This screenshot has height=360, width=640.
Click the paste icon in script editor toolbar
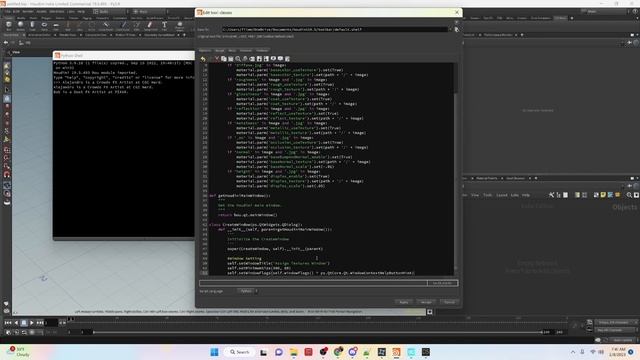(x=231, y=59)
